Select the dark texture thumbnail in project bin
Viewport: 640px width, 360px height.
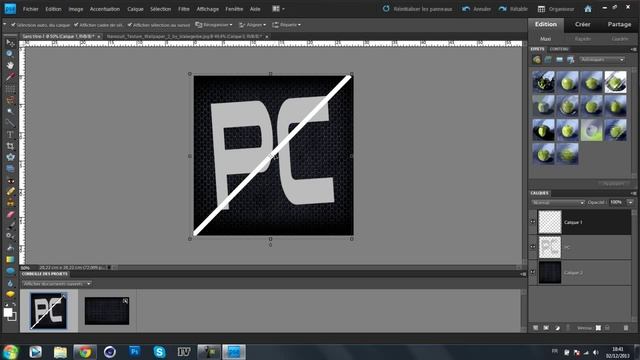tap(107, 311)
